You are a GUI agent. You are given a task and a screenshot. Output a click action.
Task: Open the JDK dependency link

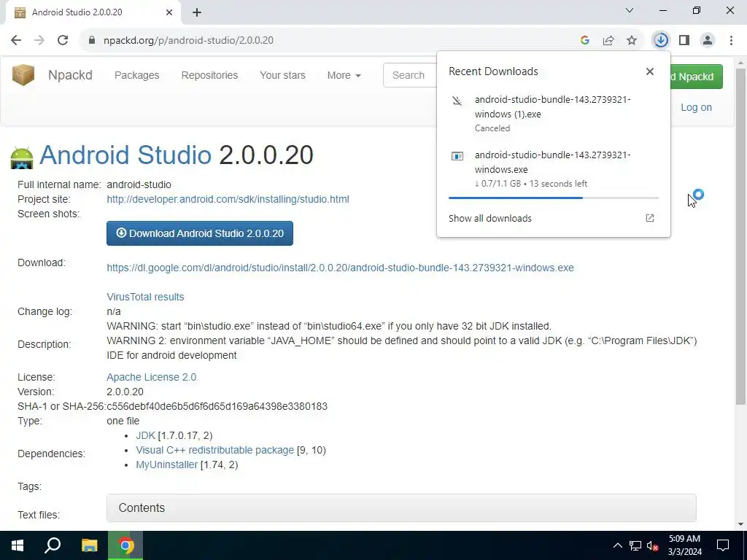pyautogui.click(x=146, y=436)
